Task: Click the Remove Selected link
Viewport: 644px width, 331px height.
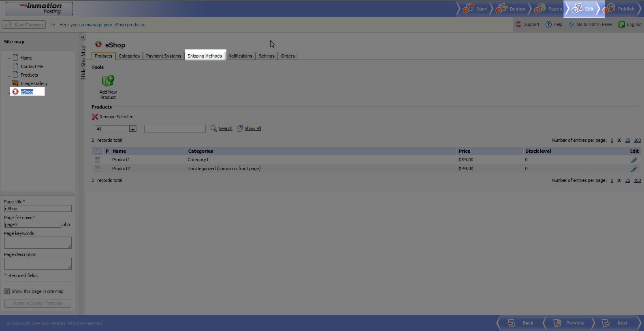Action: tap(117, 117)
